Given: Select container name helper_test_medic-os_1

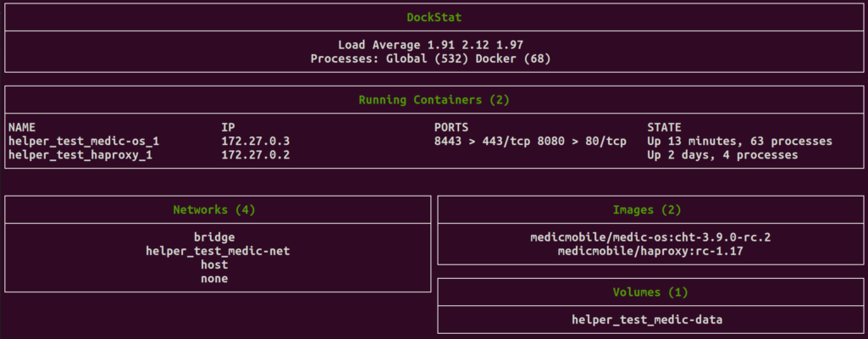Looking at the screenshot, I should pyautogui.click(x=84, y=142).
